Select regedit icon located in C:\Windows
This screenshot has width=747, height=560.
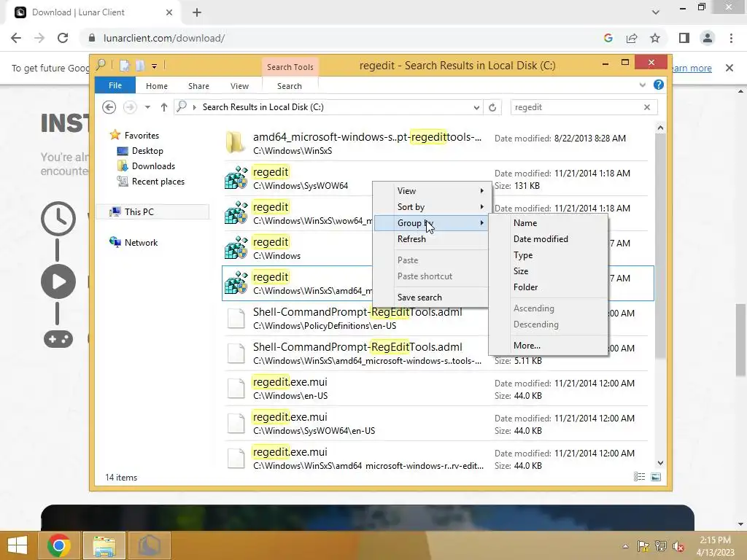[x=236, y=248]
